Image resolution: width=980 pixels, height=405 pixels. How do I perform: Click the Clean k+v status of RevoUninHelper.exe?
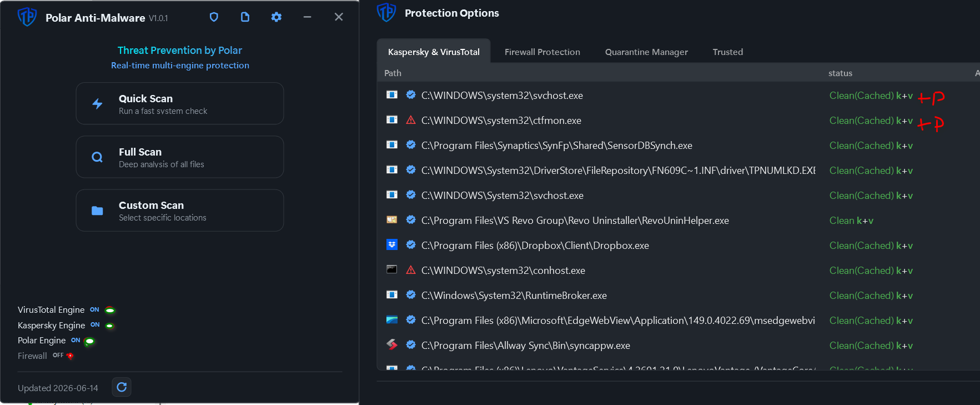tap(851, 221)
